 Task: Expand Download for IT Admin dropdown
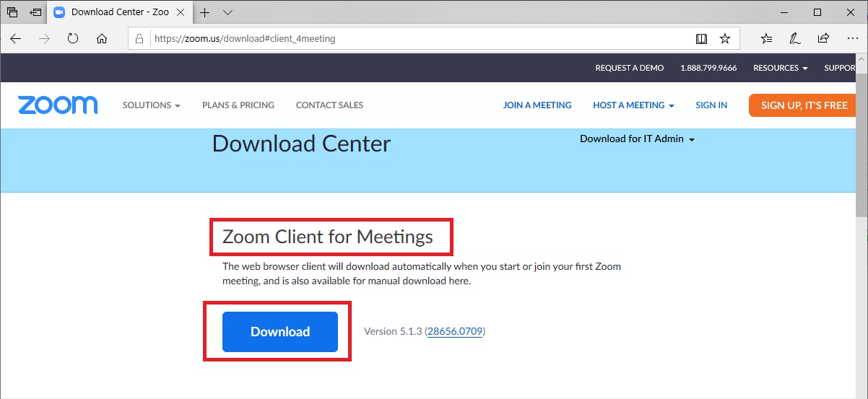coord(637,139)
